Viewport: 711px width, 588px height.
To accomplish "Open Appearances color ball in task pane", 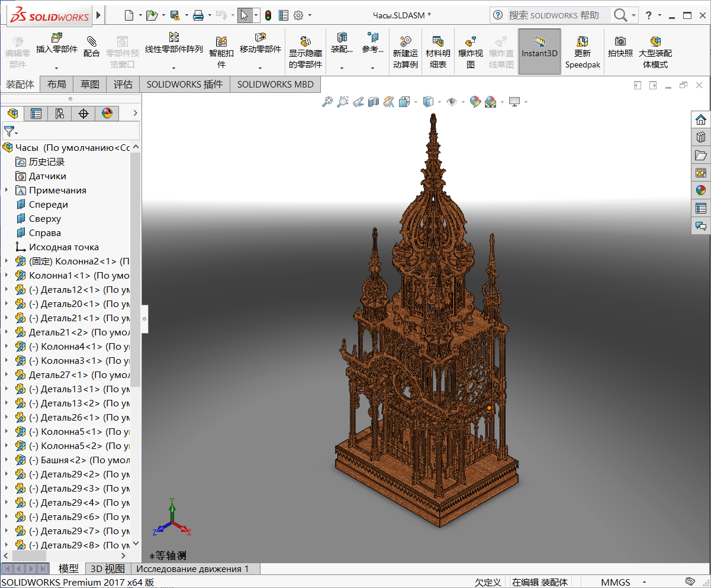I will [x=701, y=190].
